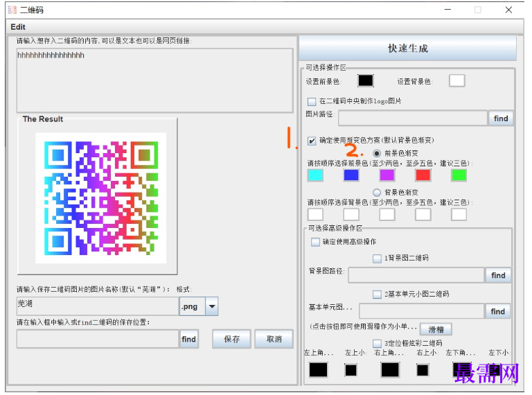The image size is (532, 395).
Task: Close the 二维码 window
Action: pos(508,10)
